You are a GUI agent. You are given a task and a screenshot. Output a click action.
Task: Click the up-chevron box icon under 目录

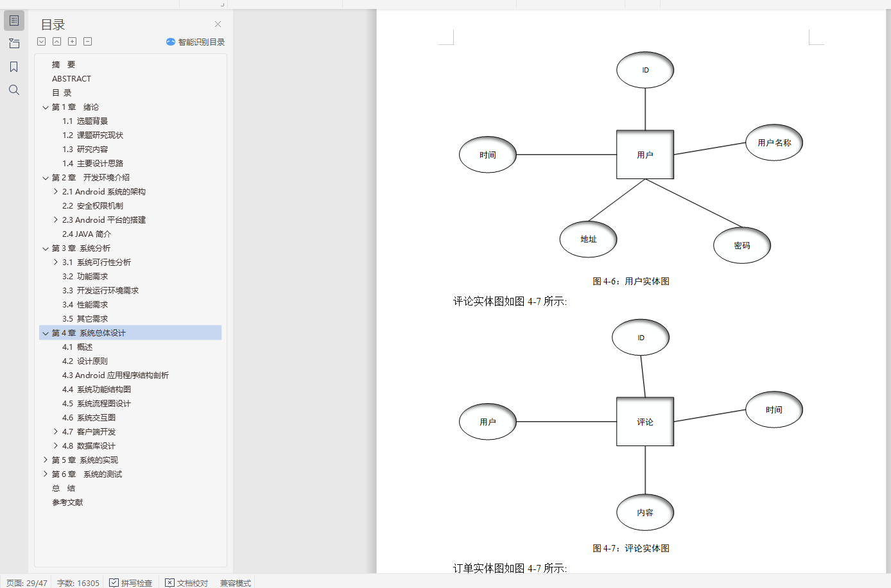[57, 42]
